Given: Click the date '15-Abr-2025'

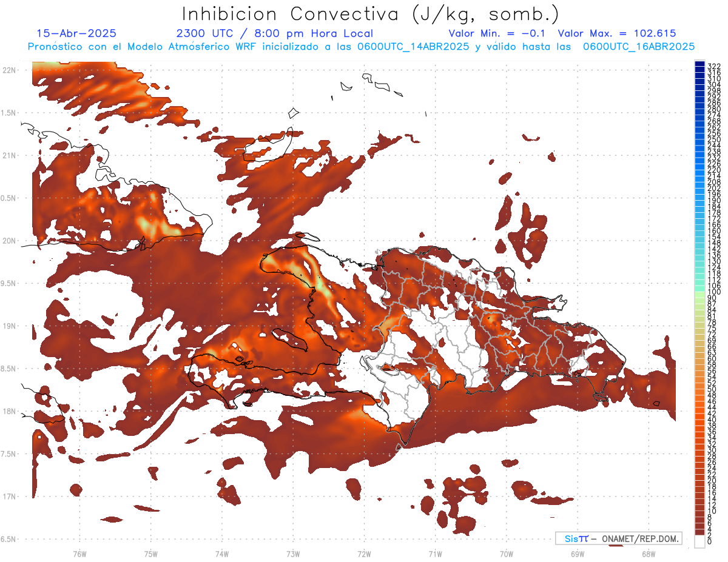Looking at the screenshot, I should [x=76, y=34].
